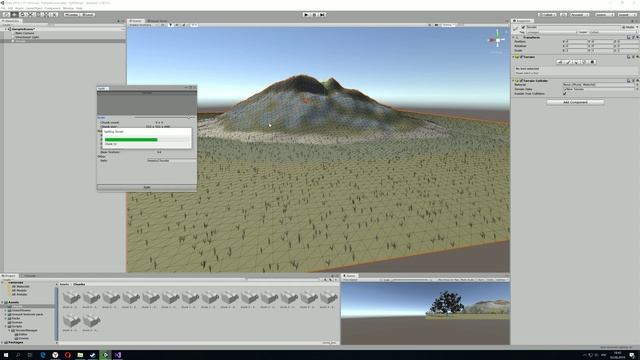Select the last chunk thumbnail in second row
Viewport: 640px width, 360px height.
tap(91, 320)
